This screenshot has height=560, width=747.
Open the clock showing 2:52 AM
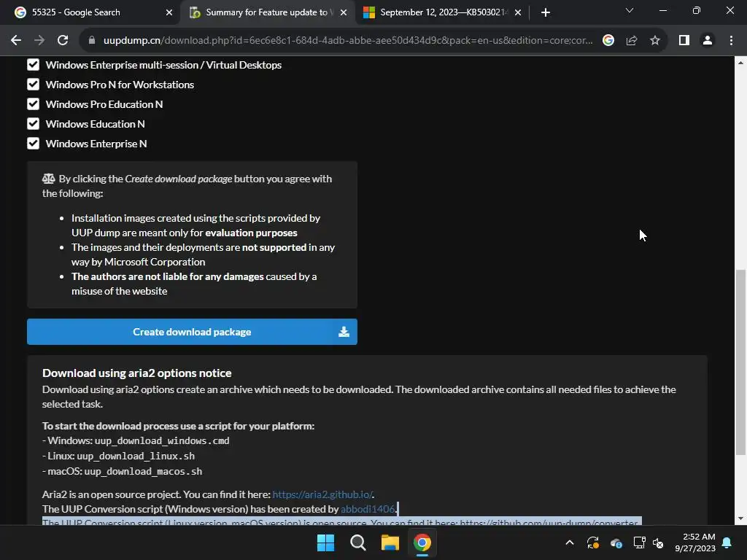tap(695, 542)
